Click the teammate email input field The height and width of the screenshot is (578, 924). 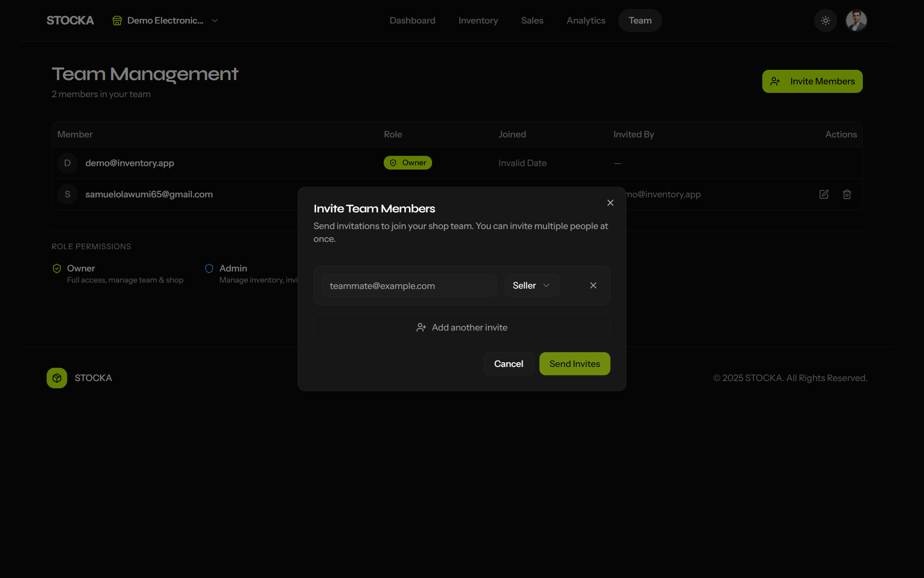coord(409,286)
